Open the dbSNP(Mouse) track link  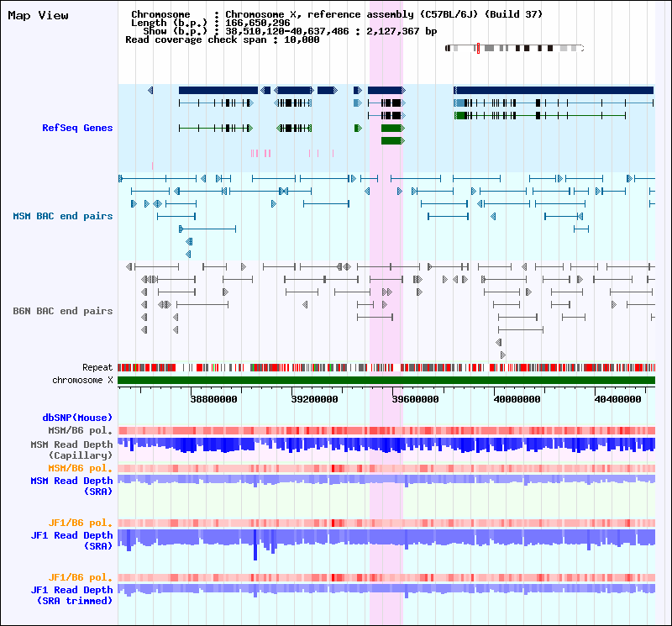click(x=77, y=418)
